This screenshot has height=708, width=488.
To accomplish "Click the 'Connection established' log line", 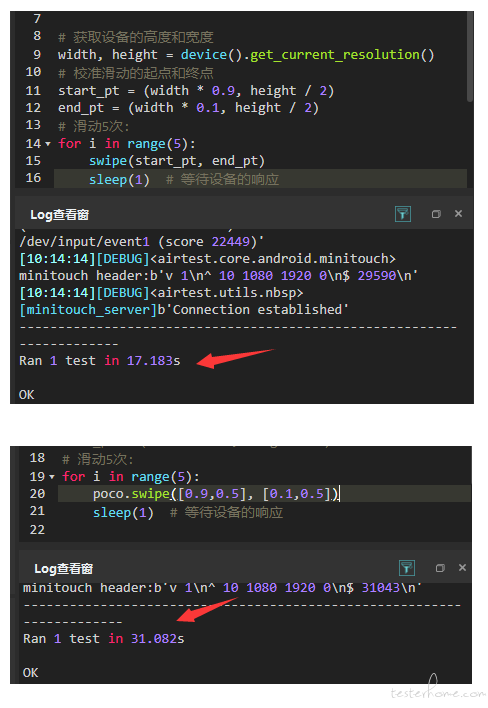I will [x=184, y=310].
